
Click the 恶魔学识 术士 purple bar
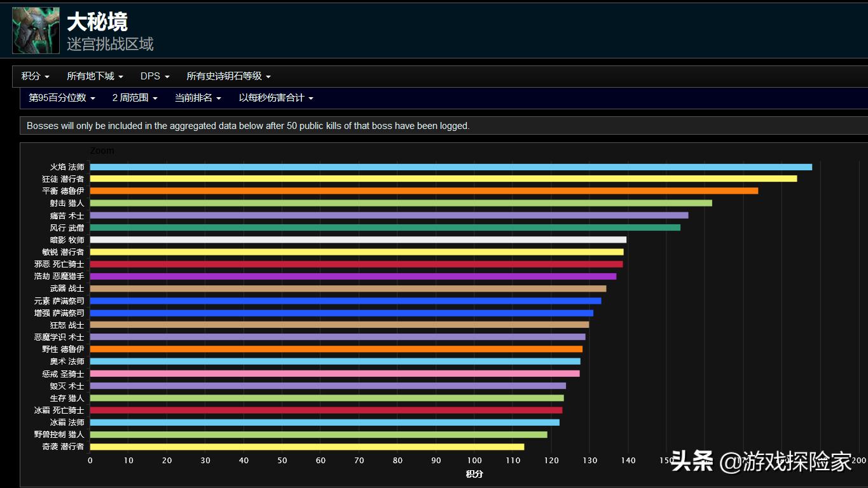pos(338,337)
